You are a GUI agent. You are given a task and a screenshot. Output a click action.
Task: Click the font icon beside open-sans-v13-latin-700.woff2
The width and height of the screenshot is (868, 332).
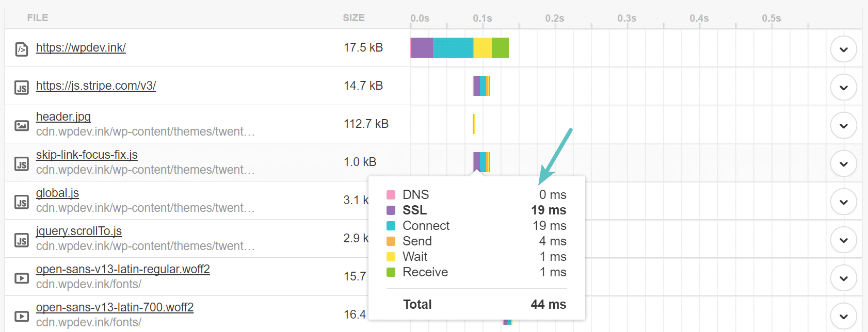point(21,315)
